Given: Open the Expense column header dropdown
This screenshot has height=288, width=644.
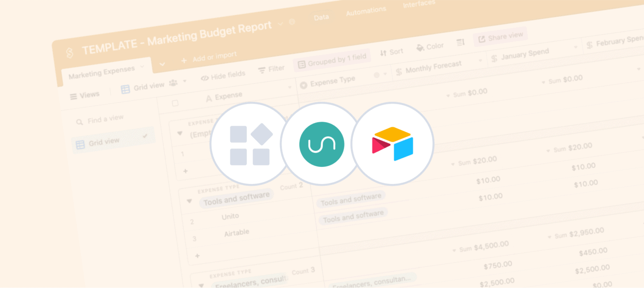Looking at the screenshot, I should pyautogui.click(x=290, y=87).
